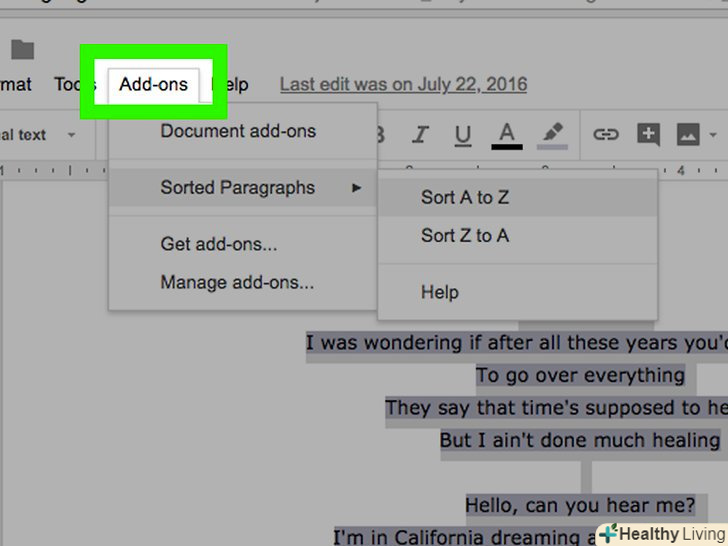Expand the insert image dropdown arrow
728x546 pixels.
click(713, 135)
